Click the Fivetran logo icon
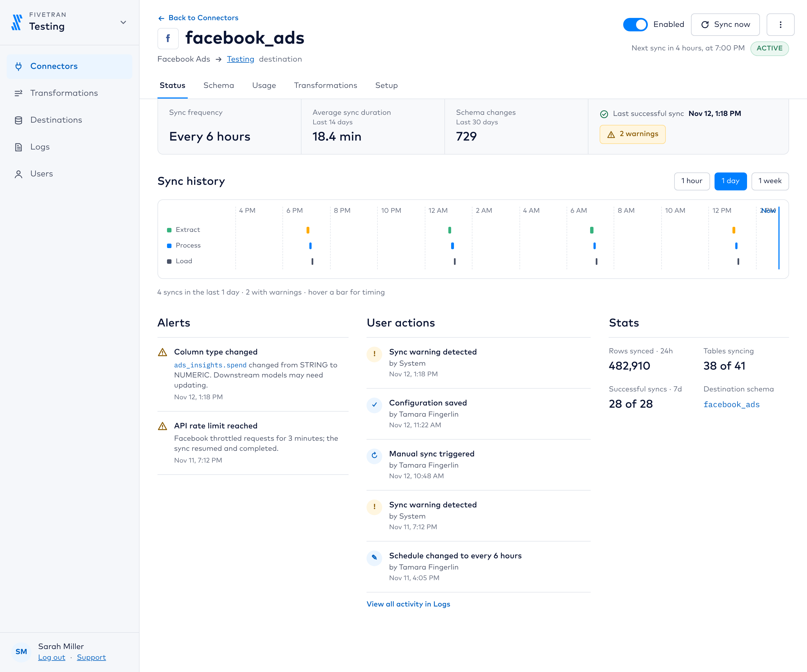 pyautogui.click(x=17, y=22)
